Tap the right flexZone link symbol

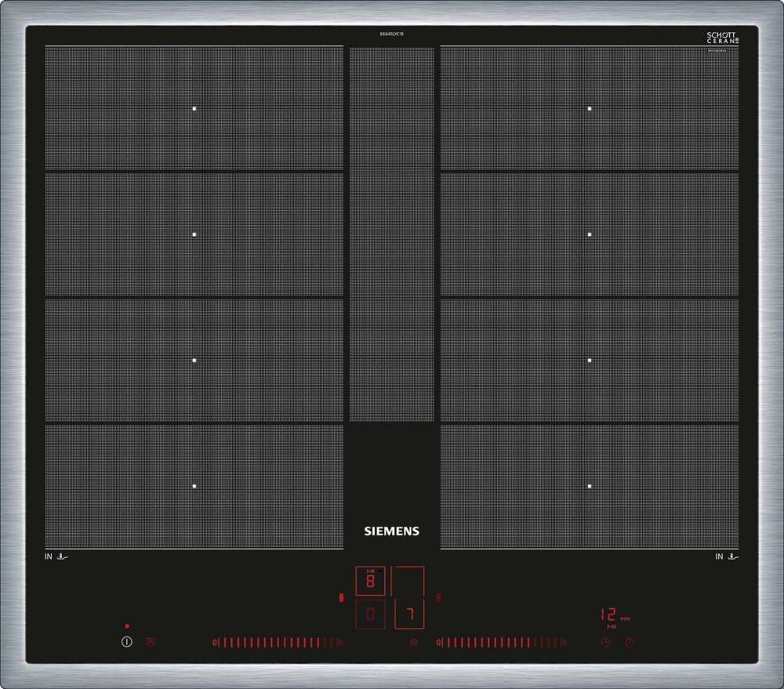click(438, 597)
